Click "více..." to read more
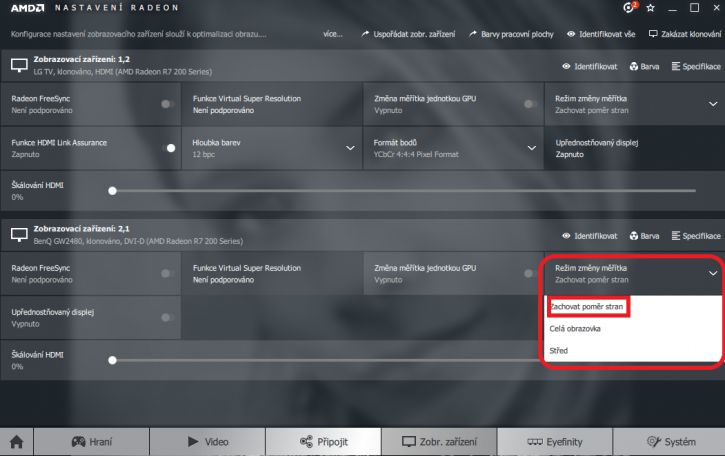The height and width of the screenshot is (456, 725). click(332, 34)
